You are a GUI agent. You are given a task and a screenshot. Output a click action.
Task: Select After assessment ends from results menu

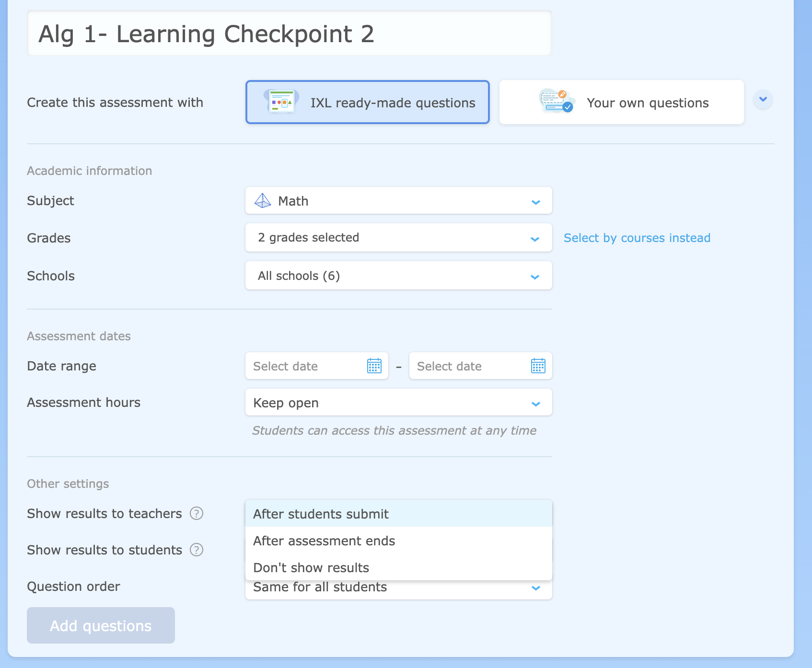click(x=324, y=541)
